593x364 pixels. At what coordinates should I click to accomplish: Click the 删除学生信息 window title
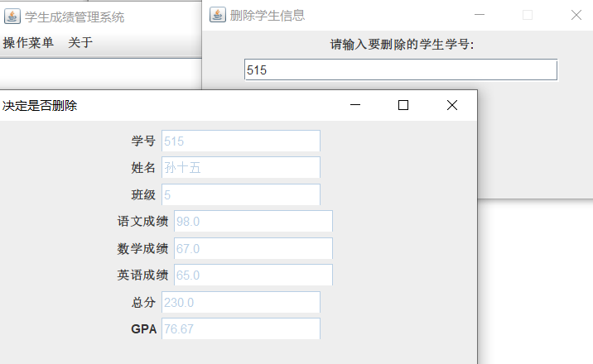(x=267, y=16)
